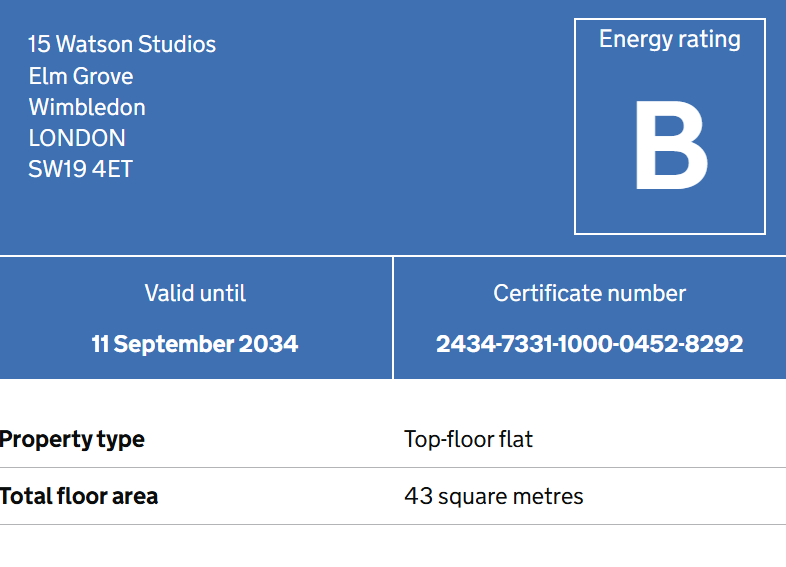Viewport: 786px width, 567px height.
Task: Click the Wimbledon address line
Action: coord(87,107)
